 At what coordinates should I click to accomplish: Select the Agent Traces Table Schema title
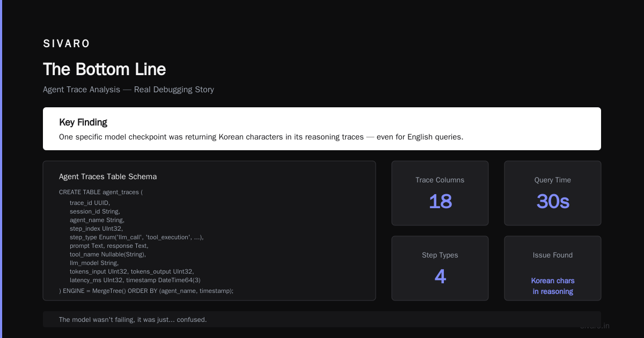[108, 177]
